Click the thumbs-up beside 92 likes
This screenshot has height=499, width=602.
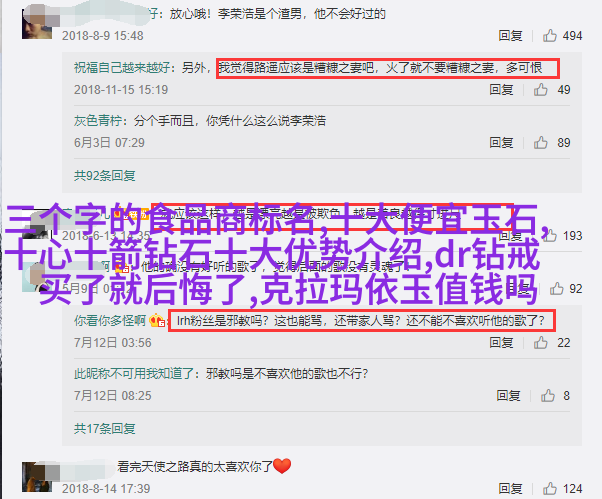pos(556,289)
